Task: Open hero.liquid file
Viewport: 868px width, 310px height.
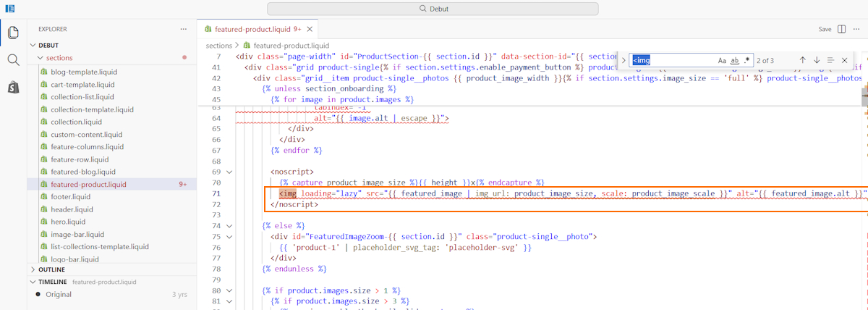Action: (x=68, y=222)
